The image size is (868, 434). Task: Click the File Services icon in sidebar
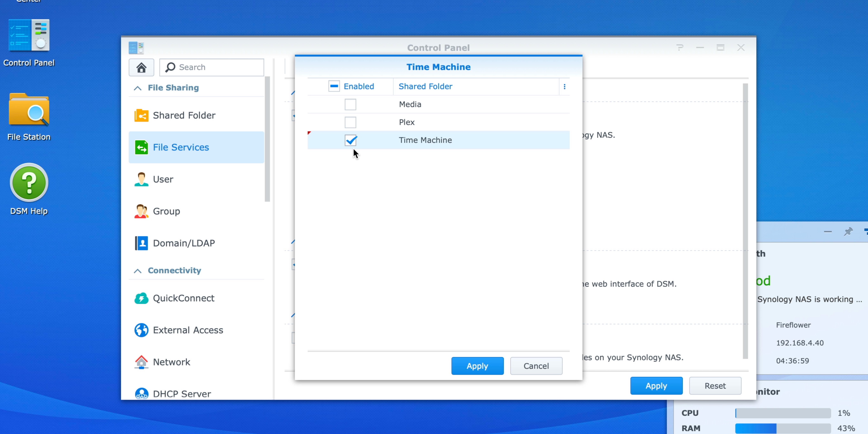pos(141,147)
